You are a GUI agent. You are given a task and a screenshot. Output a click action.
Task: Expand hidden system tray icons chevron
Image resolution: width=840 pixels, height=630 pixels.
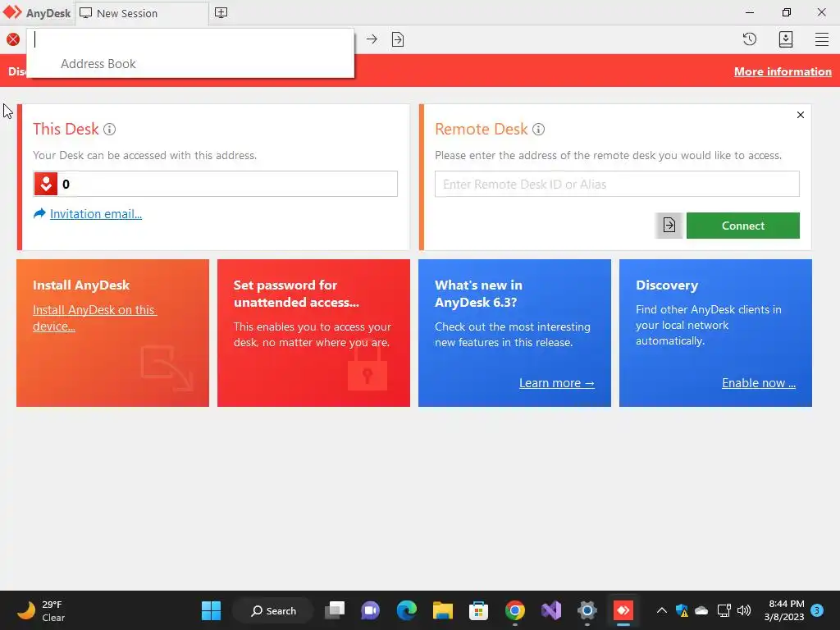(662, 610)
